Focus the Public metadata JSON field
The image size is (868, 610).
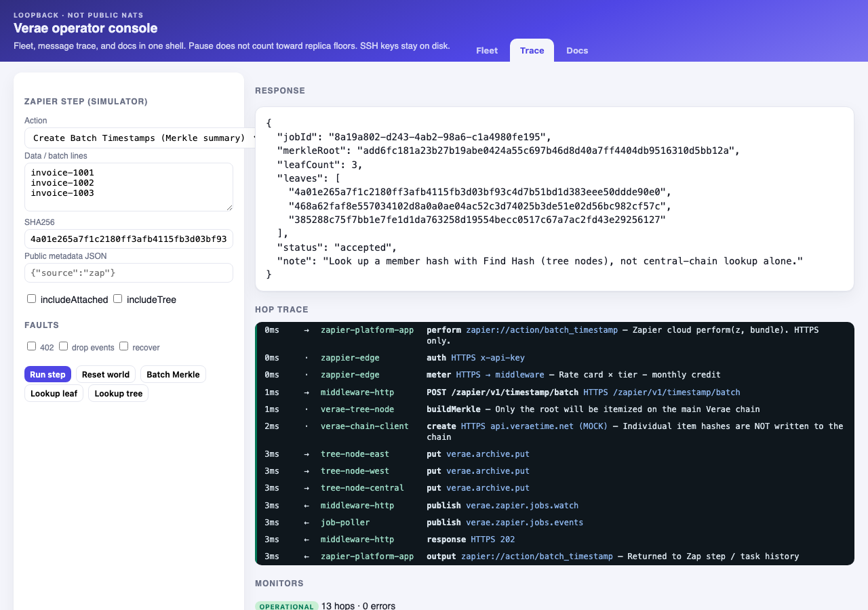129,272
